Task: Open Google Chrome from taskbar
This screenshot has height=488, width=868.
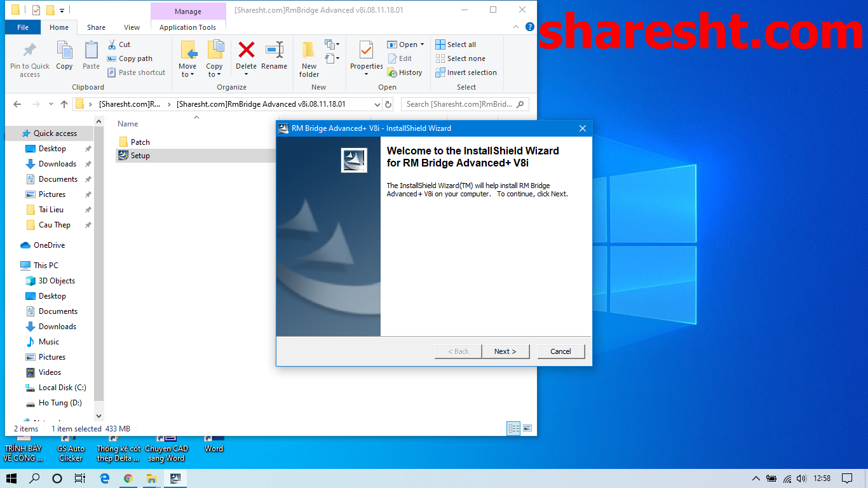Action: click(128, 478)
